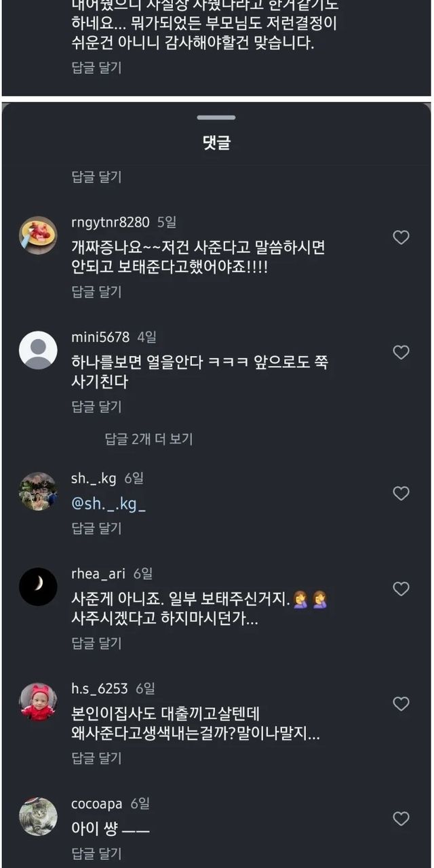Tap h.s_6253's baby profile picture

pyautogui.click(x=38, y=701)
